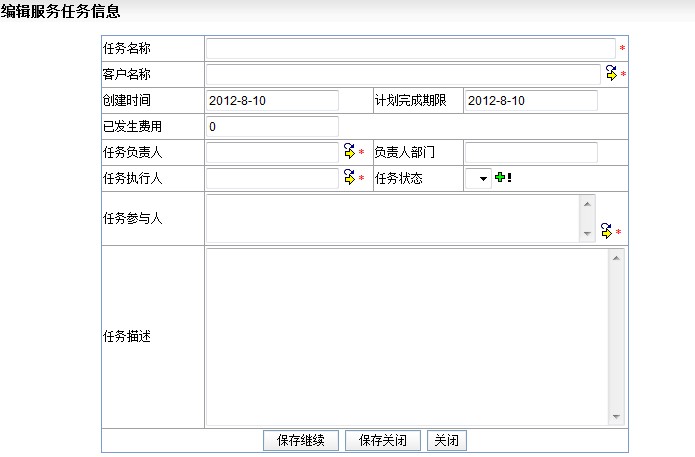The height and width of the screenshot is (457, 695).
Task: Click into the 客户名称 text field
Action: 404,74
